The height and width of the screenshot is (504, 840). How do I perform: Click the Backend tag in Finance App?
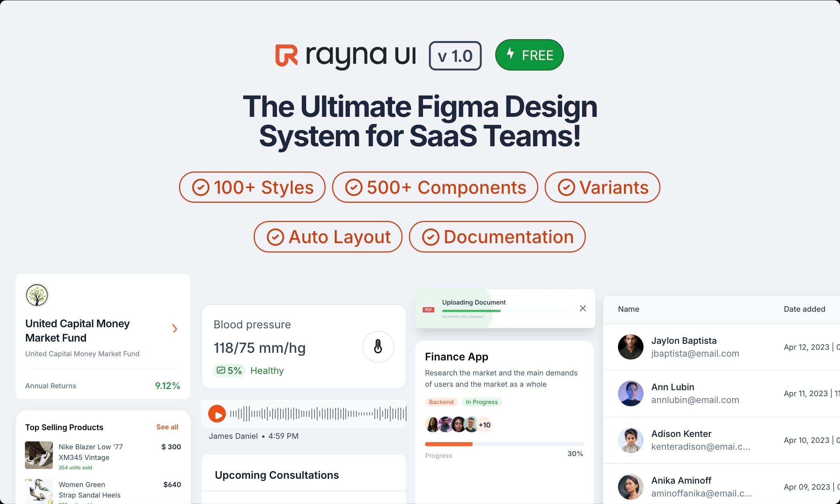tap(441, 402)
